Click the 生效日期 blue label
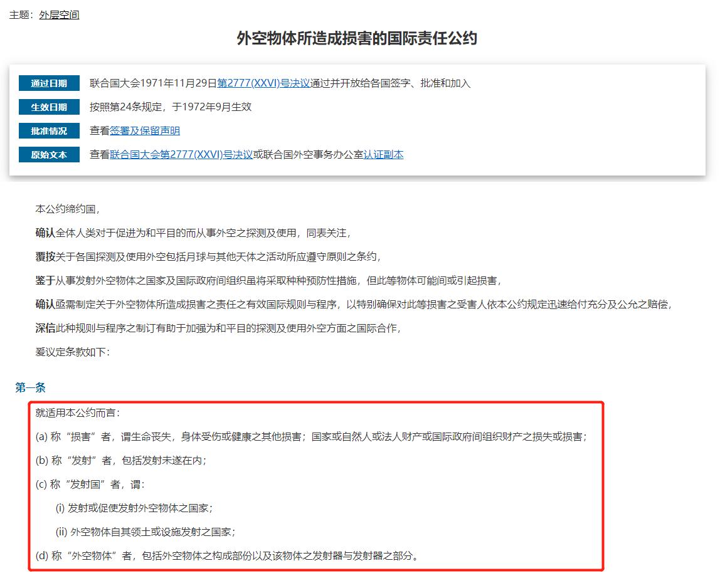The image size is (725, 588). click(x=49, y=107)
